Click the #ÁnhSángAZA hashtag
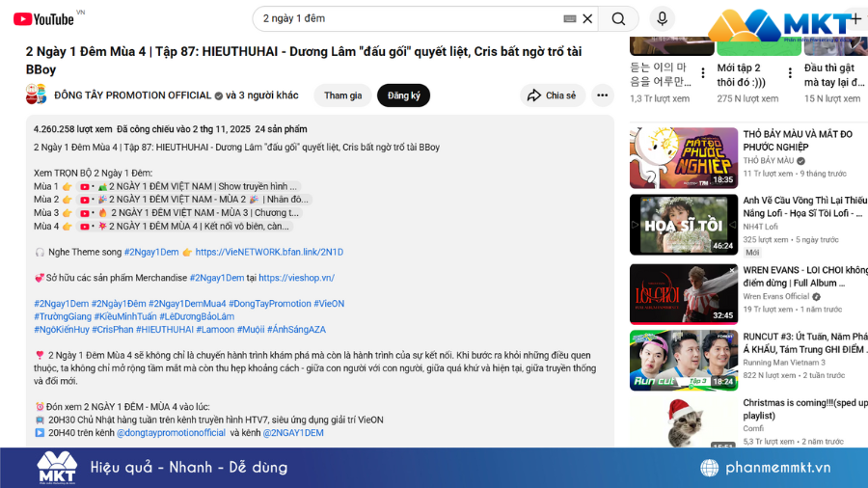This screenshot has height=488, width=868. [296, 329]
